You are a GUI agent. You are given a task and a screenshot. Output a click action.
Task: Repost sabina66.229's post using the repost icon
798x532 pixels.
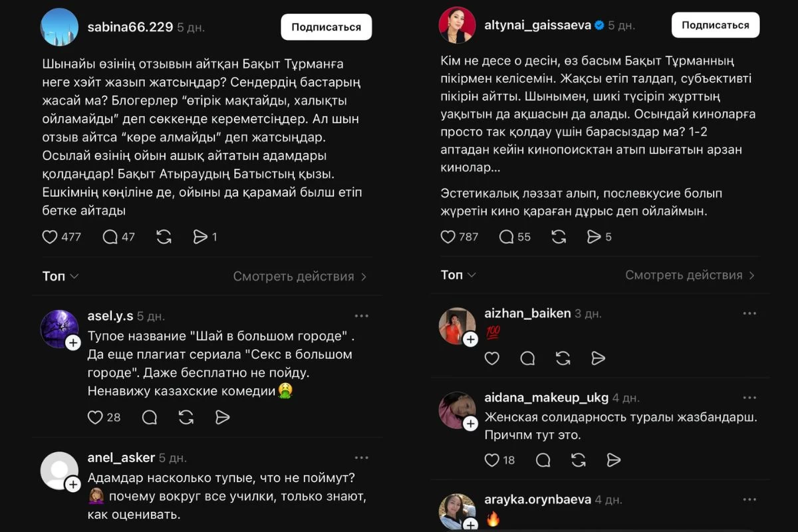point(164,237)
